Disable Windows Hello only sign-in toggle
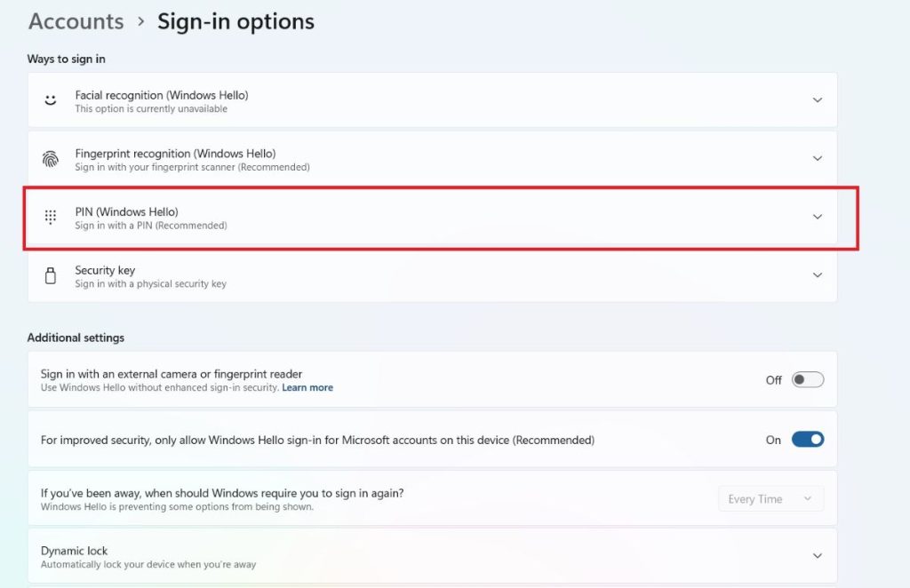910x588 pixels. (x=808, y=440)
